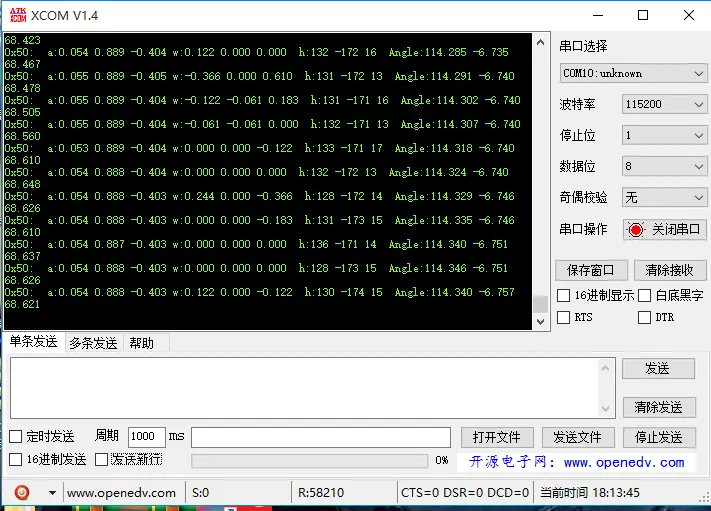Screen dimensions: 711x511
Task: Click the file send progress bar
Action: [310, 461]
